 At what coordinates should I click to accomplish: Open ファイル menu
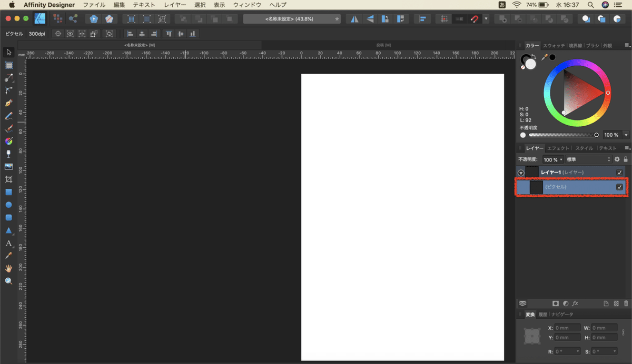coord(94,5)
